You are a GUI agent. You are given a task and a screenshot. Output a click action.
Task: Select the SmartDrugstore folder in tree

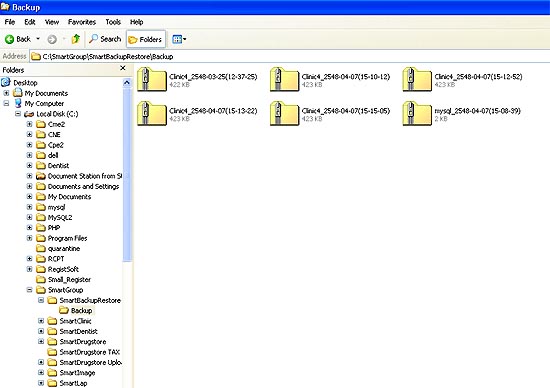point(83,342)
